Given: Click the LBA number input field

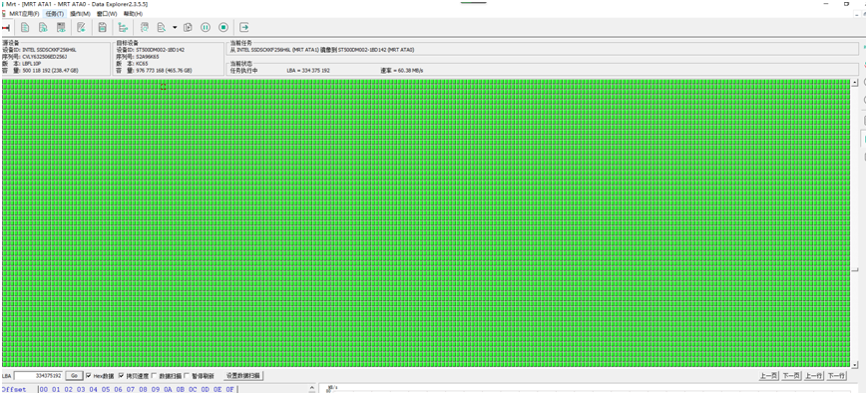Looking at the screenshot, I should tap(38, 376).
